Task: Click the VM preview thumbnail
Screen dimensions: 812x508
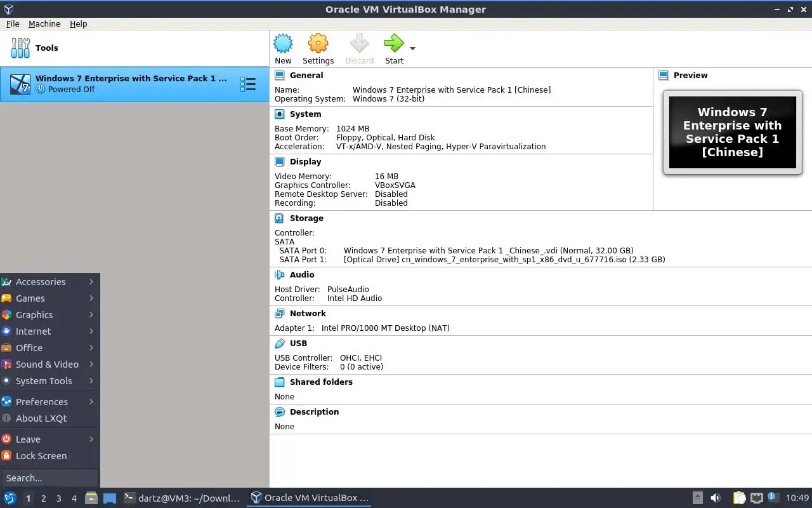Action: [x=733, y=132]
